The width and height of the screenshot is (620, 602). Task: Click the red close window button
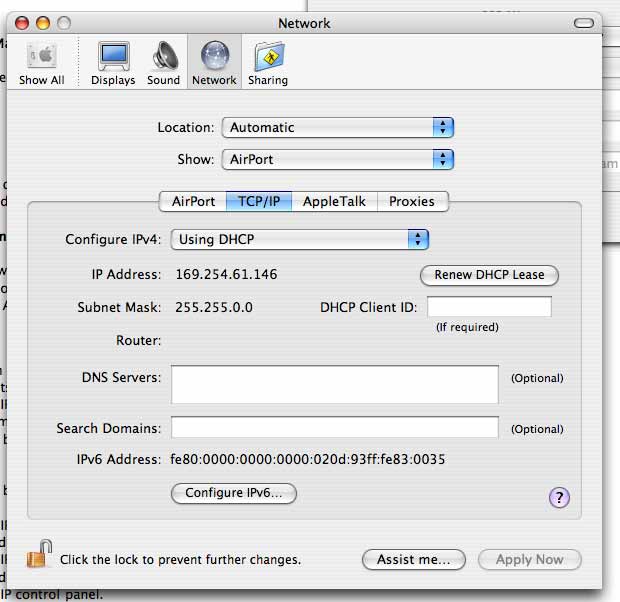click(x=22, y=23)
